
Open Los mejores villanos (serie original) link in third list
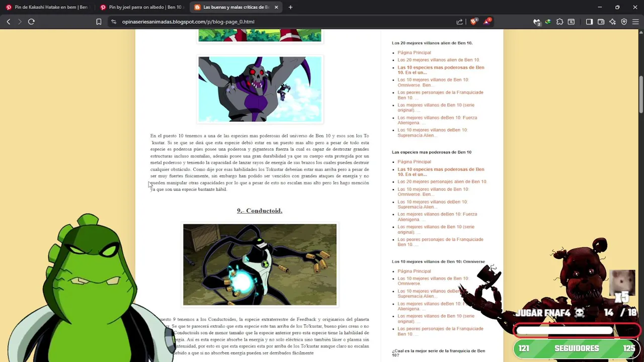coord(436,318)
